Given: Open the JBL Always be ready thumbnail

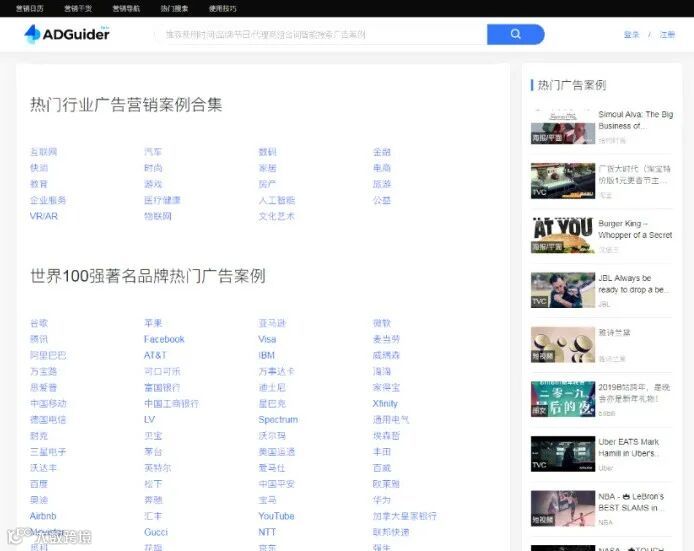Looking at the screenshot, I should pos(563,290).
